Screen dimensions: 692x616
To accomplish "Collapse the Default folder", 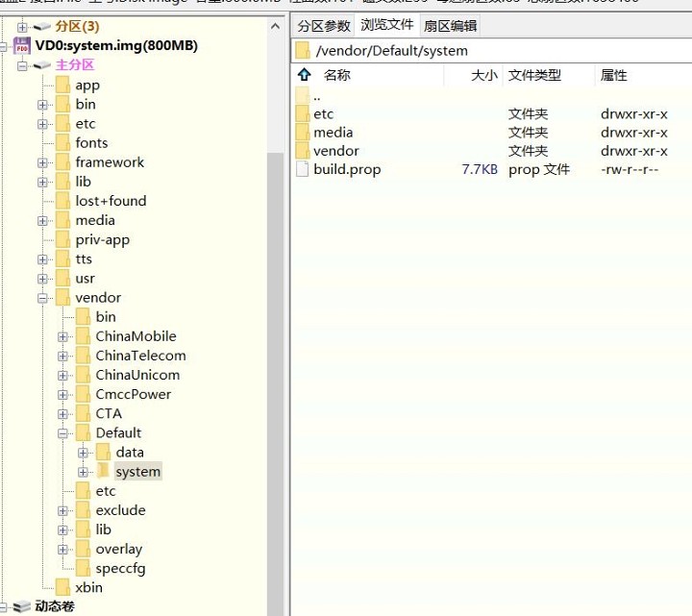I will pos(62,433).
